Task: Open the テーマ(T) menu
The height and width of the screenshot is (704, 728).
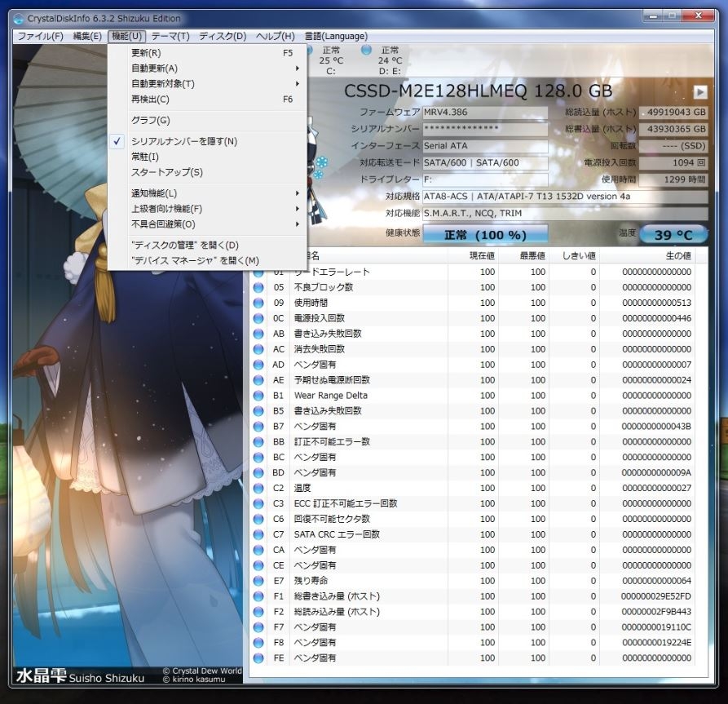Action: (170, 36)
